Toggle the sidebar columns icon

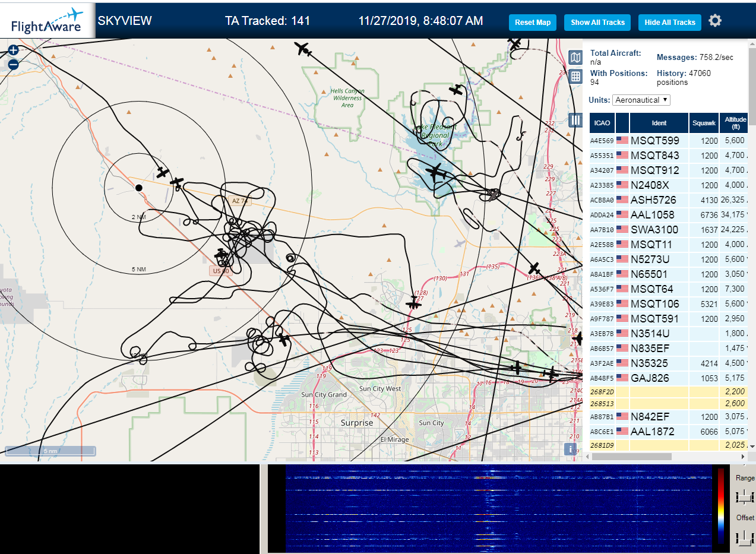[x=575, y=120]
